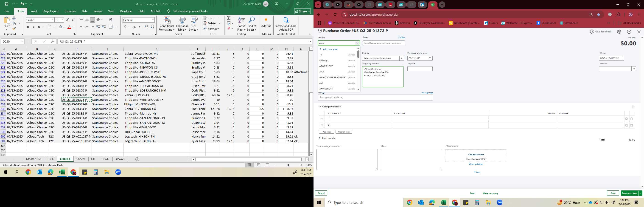Reload the QuickBooks browser page
The height and width of the screenshot is (207, 644).
tap(335, 14)
